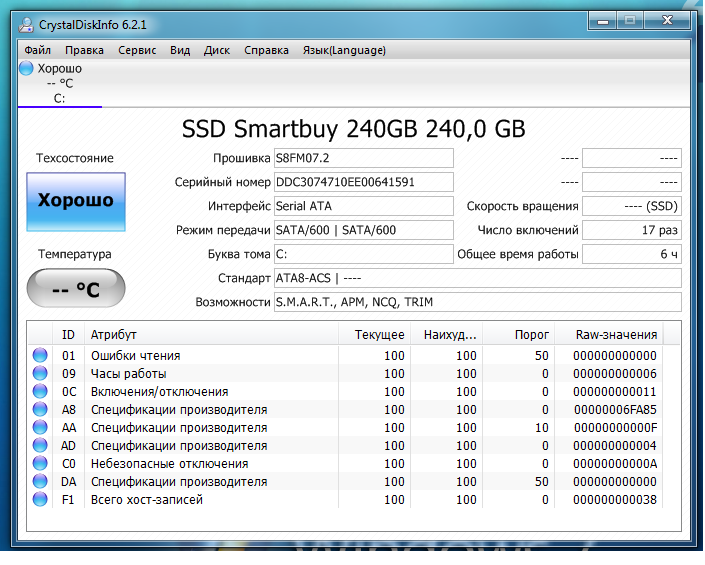This screenshot has width=705, height=565.
Task: Minimize the CrystalDiskInfo window
Action: coord(602,21)
